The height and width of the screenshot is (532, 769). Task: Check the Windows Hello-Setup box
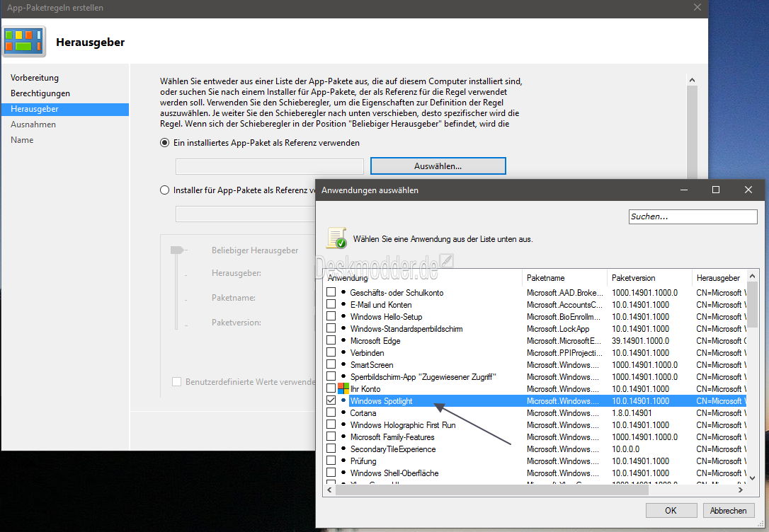331,316
